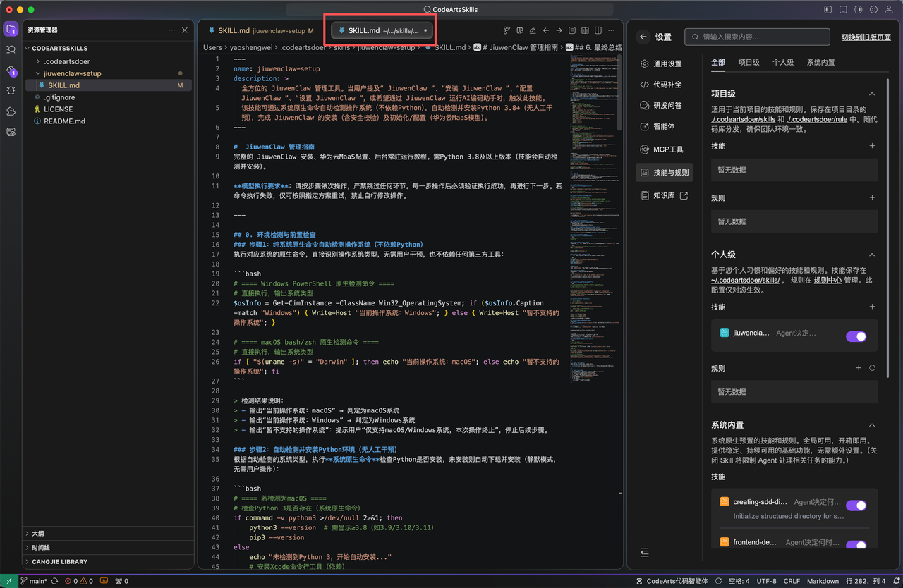Click the pencil edit icon in editor toolbar

tap(533, 30)
